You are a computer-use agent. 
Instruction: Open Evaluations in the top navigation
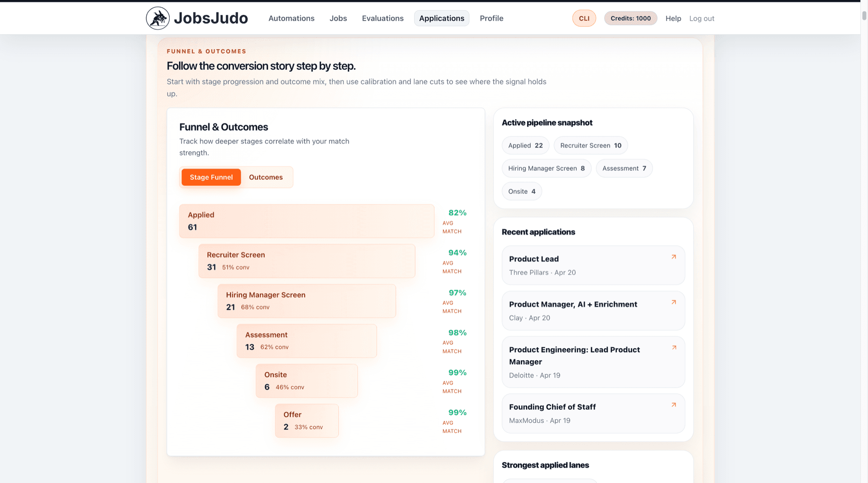382,18
